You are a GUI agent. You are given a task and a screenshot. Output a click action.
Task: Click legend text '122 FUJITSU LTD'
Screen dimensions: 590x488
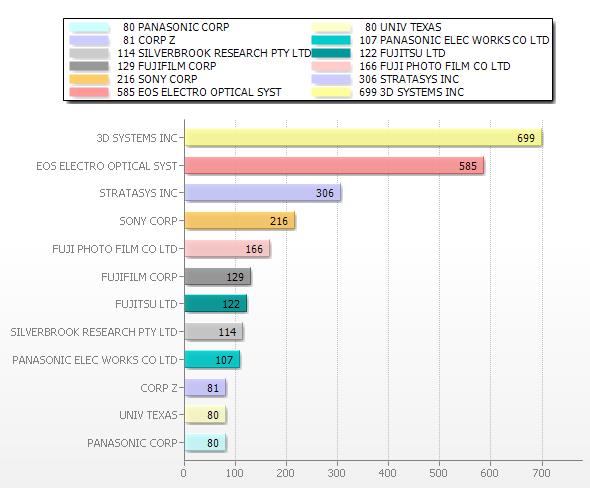click(x=402, y=53)
